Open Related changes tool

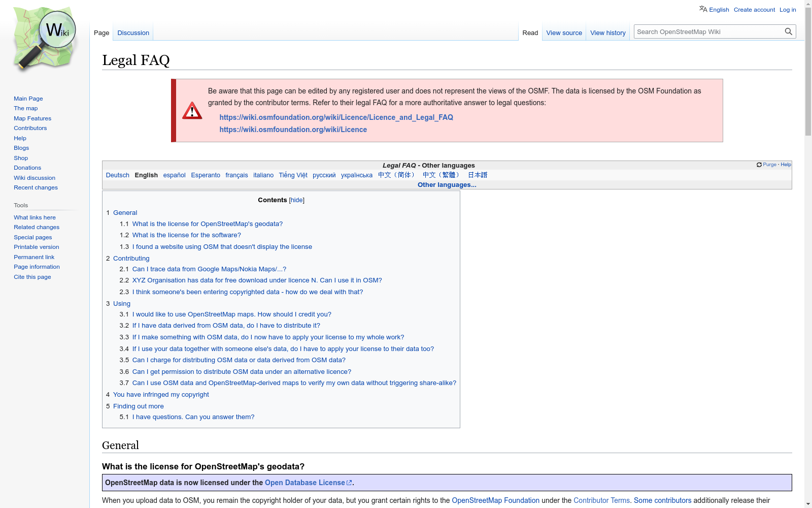tap(37, 227)
